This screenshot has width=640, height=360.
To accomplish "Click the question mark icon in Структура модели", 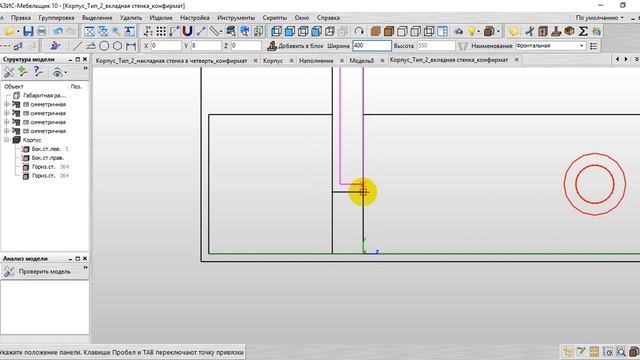I will 38,72.
